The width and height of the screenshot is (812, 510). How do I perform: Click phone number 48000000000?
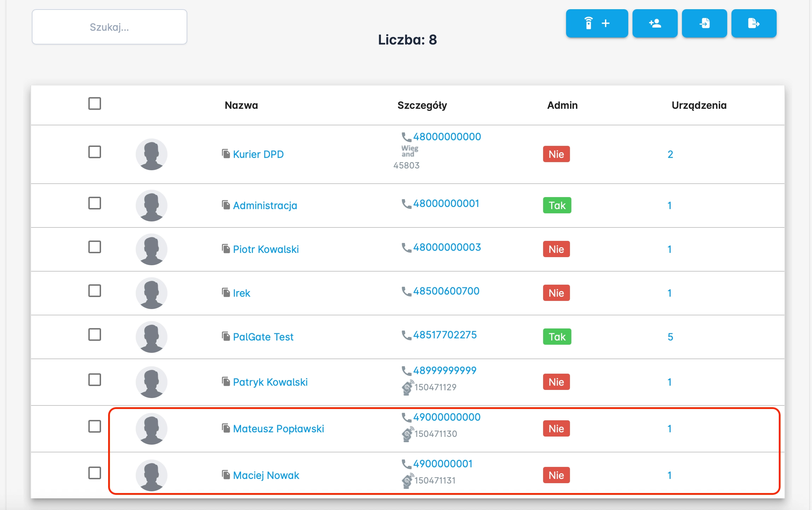(447, 137)
